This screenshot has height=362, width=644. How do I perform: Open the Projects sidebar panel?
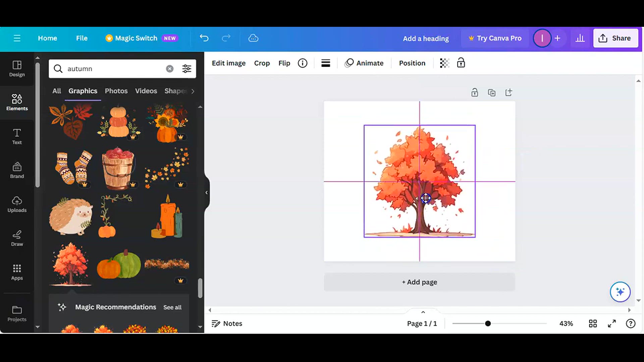(17, 314)
